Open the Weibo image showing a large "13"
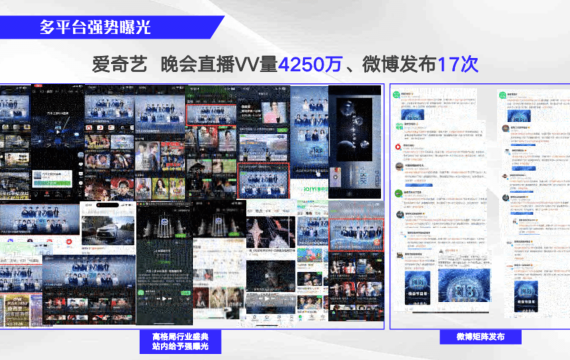 (464, 286)
